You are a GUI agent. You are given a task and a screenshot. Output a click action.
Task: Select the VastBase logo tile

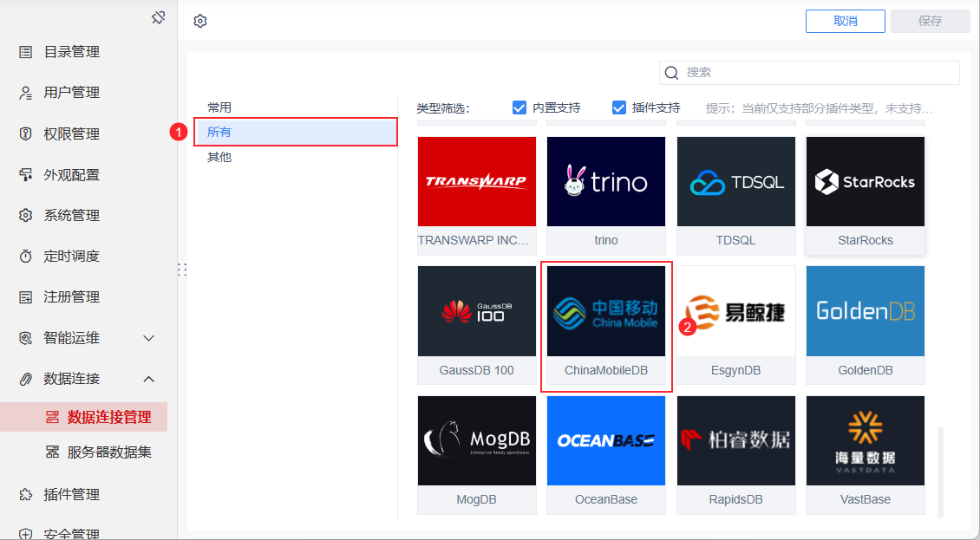click(x=866, y=440)
